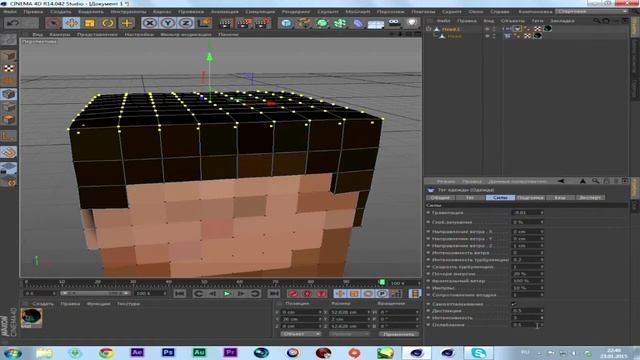
Task: Open Render Settings clapboard icon
Action: click(262, 23)
